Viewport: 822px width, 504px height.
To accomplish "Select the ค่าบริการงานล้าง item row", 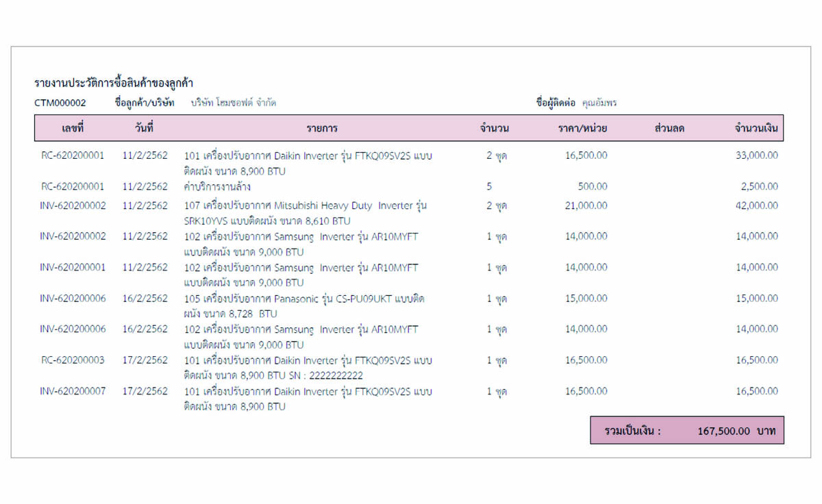I will (x=217, y=186).
